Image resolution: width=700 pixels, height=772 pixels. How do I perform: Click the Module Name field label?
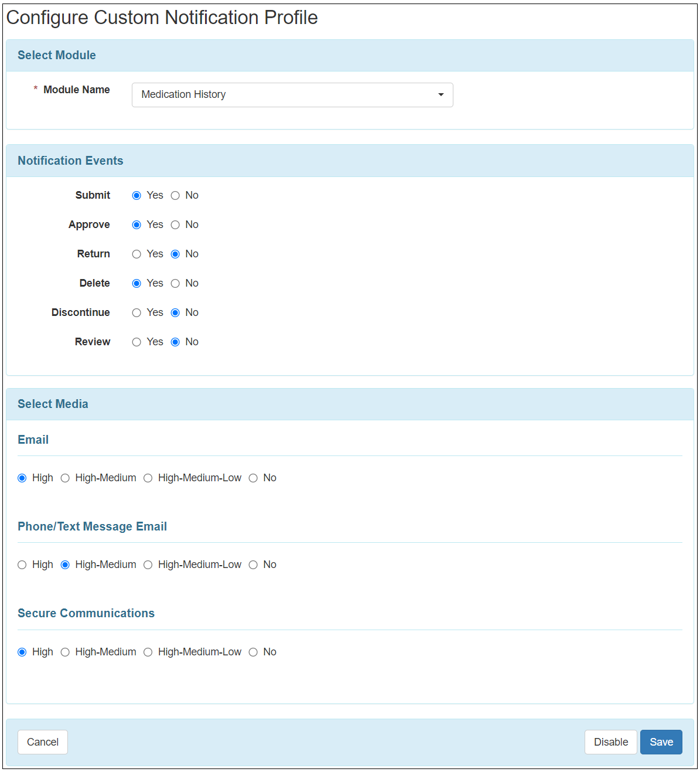[77, 90]
